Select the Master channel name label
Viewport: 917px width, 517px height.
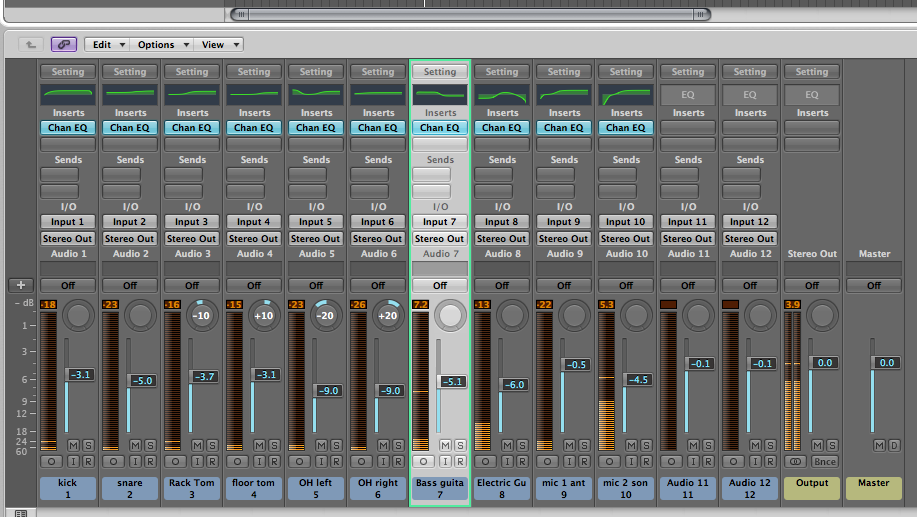click(874, 488)
